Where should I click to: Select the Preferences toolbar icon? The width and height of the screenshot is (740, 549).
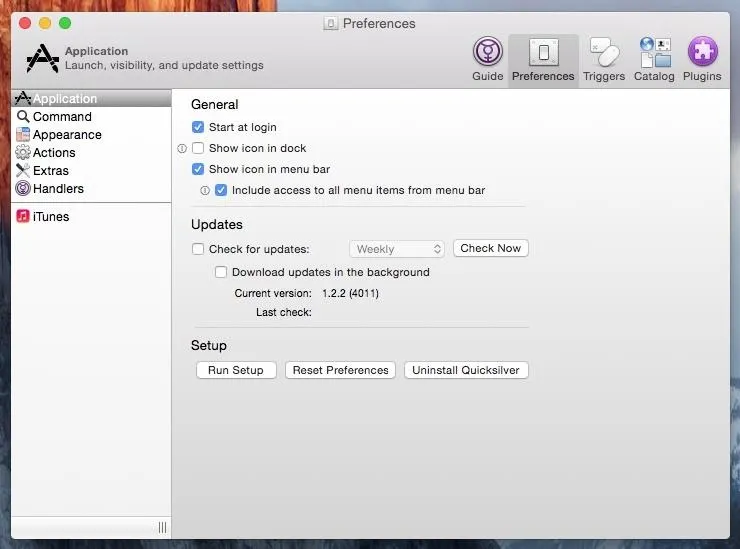point(543,52)
